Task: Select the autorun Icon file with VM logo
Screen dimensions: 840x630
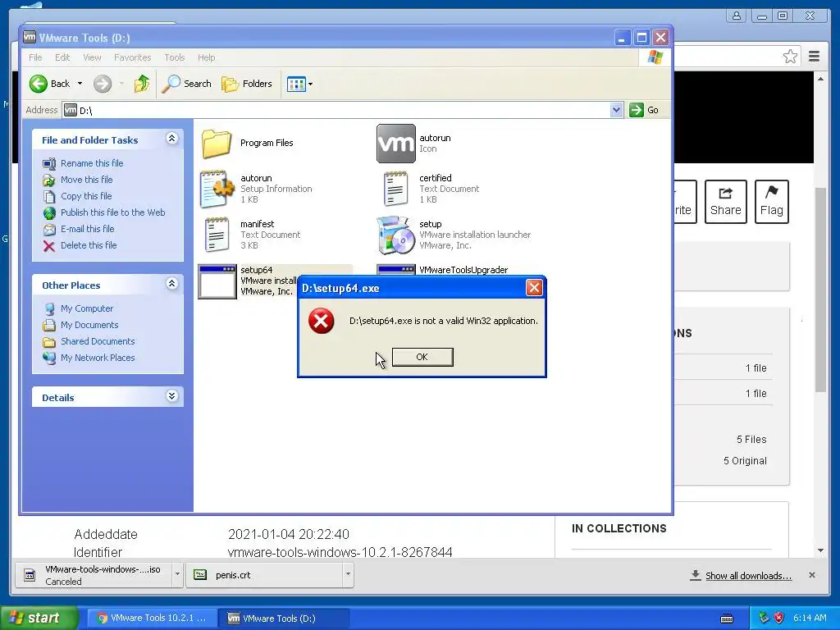Action: pos(396,144)
